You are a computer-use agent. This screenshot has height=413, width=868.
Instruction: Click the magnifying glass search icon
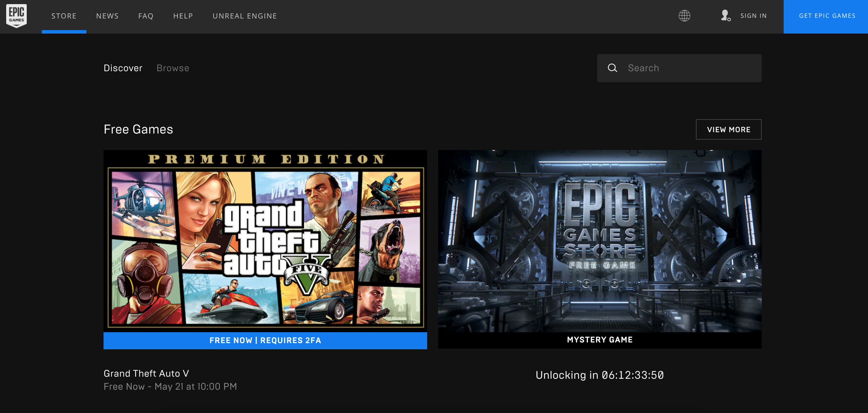(x=613, y=68)
